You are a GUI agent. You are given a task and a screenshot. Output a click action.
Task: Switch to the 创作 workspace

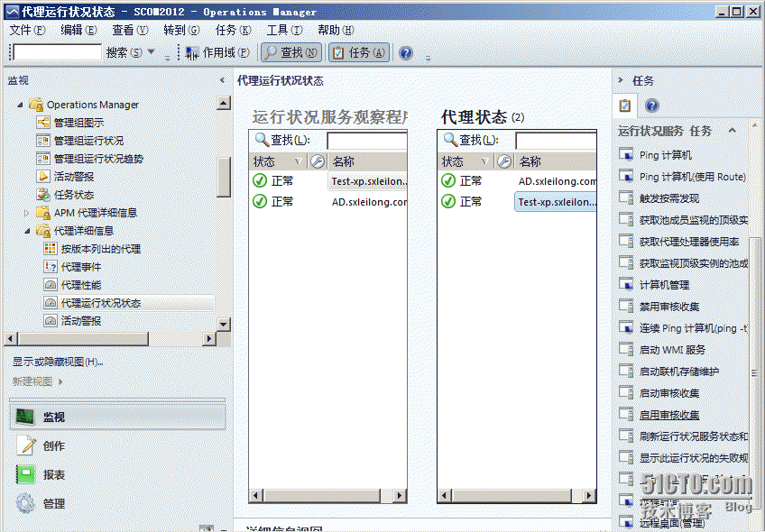117,445
